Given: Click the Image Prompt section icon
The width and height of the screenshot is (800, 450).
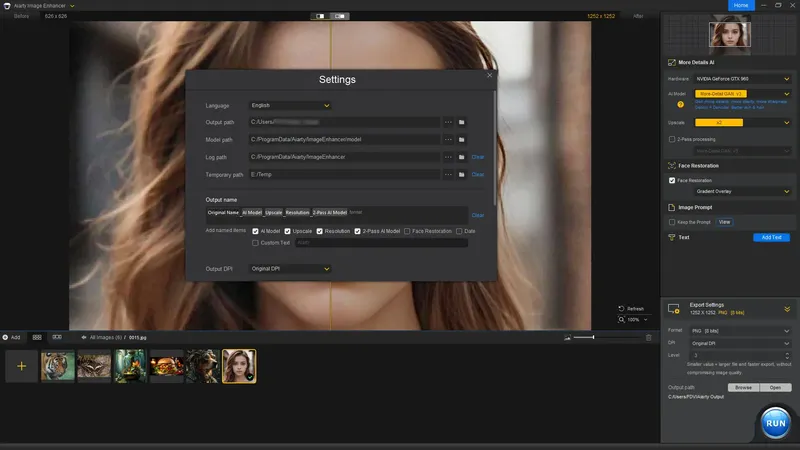Looking at the screenshot, I should (671, 208).
